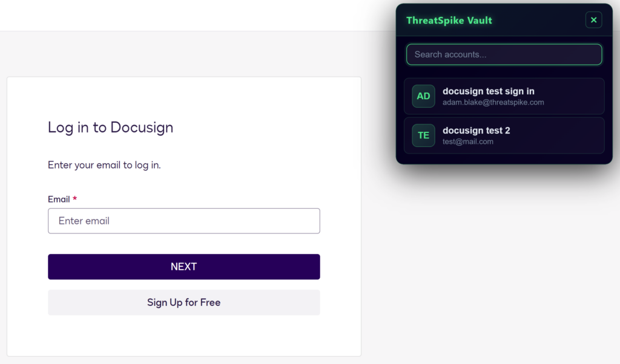Click the Email field label
This screenshot has width=620, height=364.
[x=59, y=199]
